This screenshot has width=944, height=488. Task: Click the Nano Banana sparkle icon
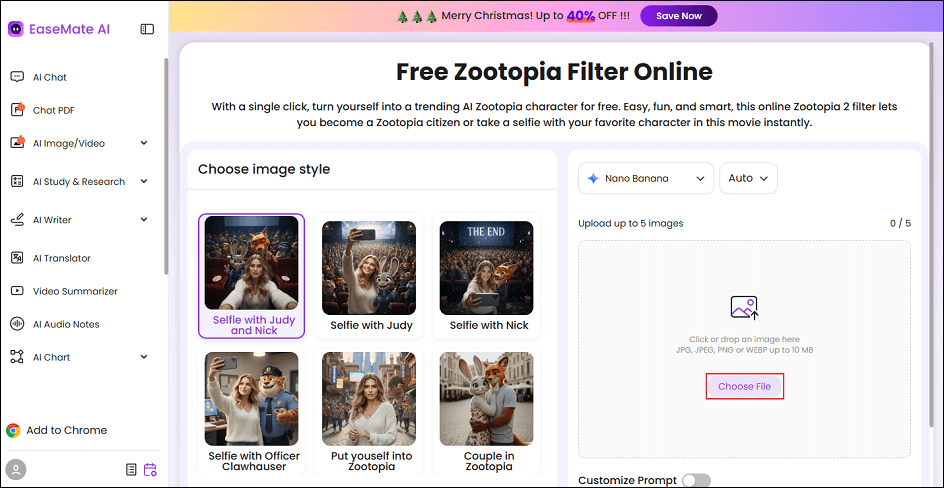(x=593, y=178)
